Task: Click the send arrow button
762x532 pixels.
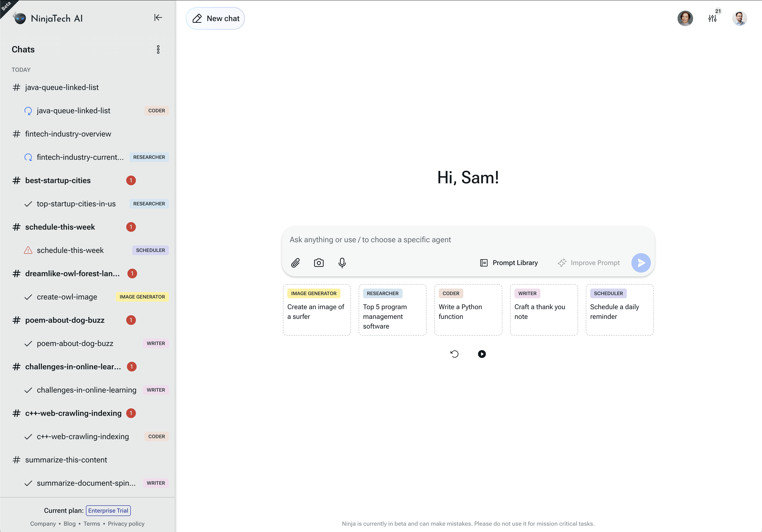Action: tap(640, 263)
